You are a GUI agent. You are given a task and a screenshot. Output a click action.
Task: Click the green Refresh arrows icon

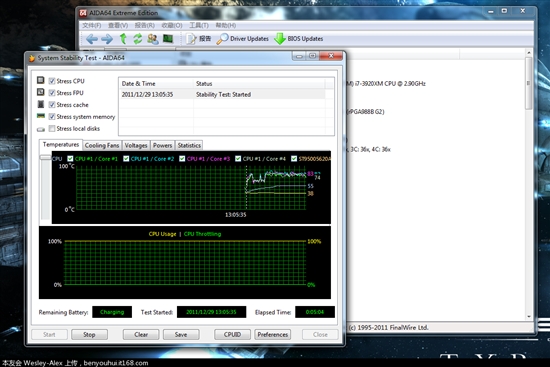[x=138, y=39]
